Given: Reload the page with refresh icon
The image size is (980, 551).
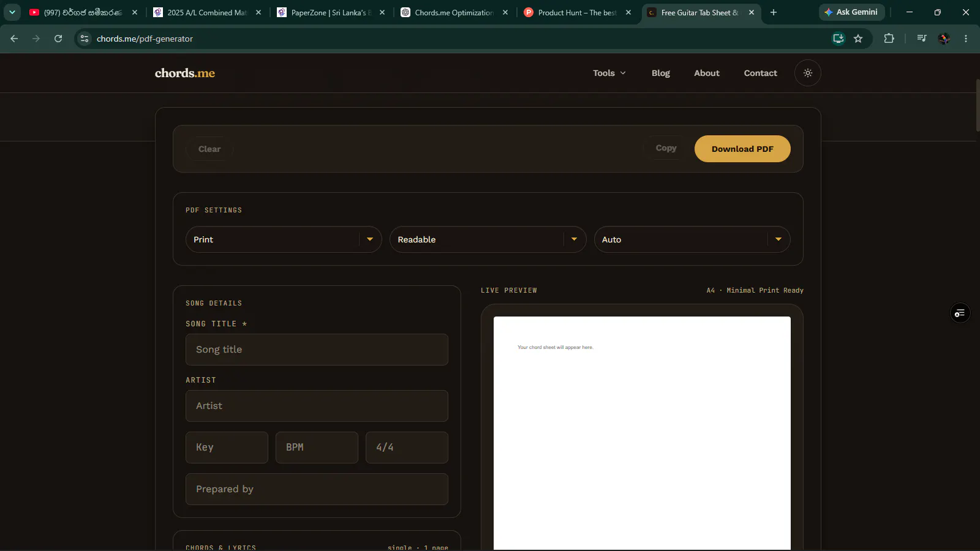Looking at the screenshot, I should point(58,39).
